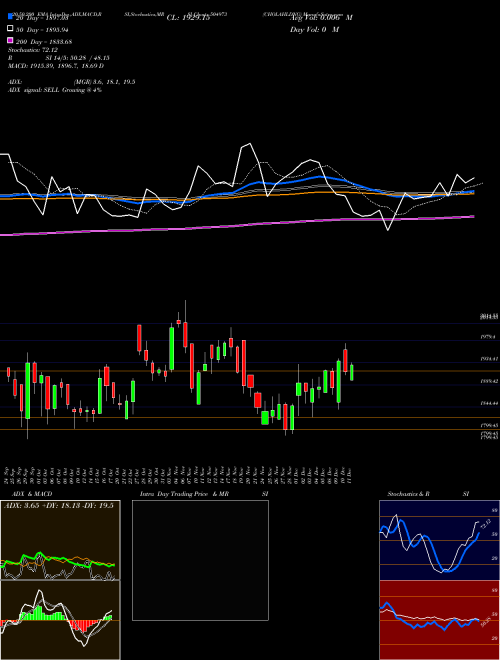Click the 1889.42 price axis label
Image resolution: width=500 pixels, height=660 pixels.
[x=489, y=381]
